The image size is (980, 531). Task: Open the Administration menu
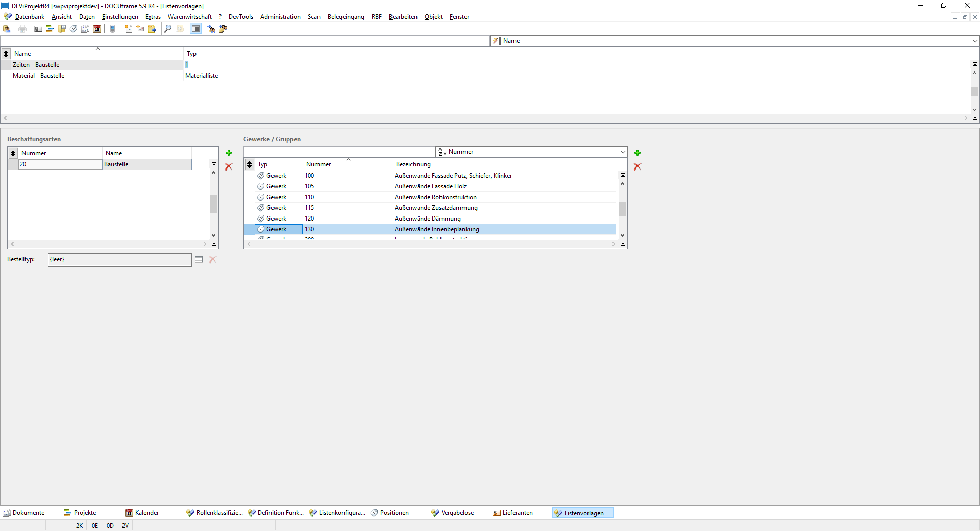coord(280,17)
